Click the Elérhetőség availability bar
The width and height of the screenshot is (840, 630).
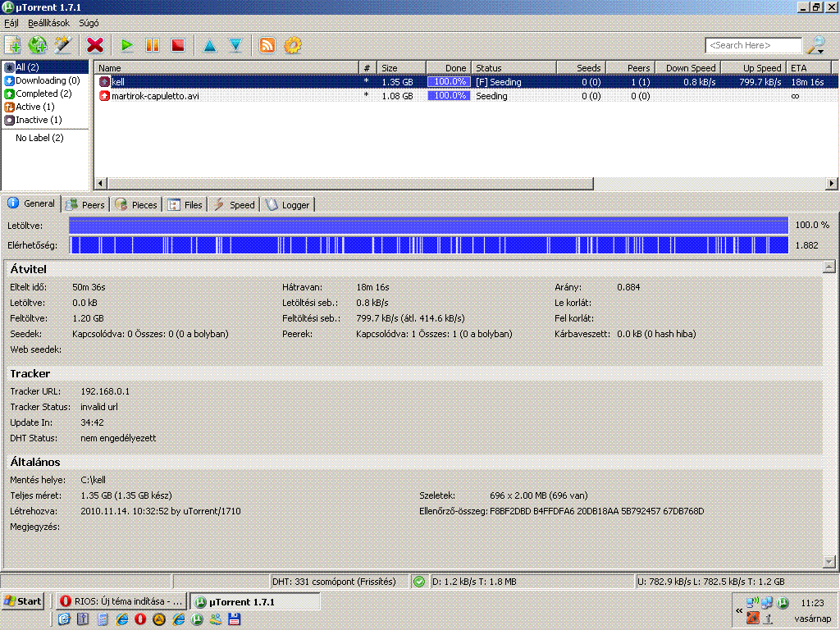click(x=428, y=245)
